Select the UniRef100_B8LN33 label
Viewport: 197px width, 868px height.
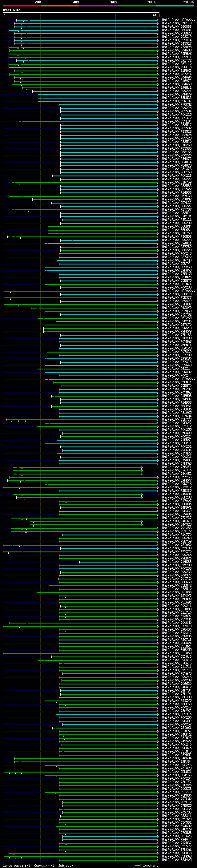177,98
